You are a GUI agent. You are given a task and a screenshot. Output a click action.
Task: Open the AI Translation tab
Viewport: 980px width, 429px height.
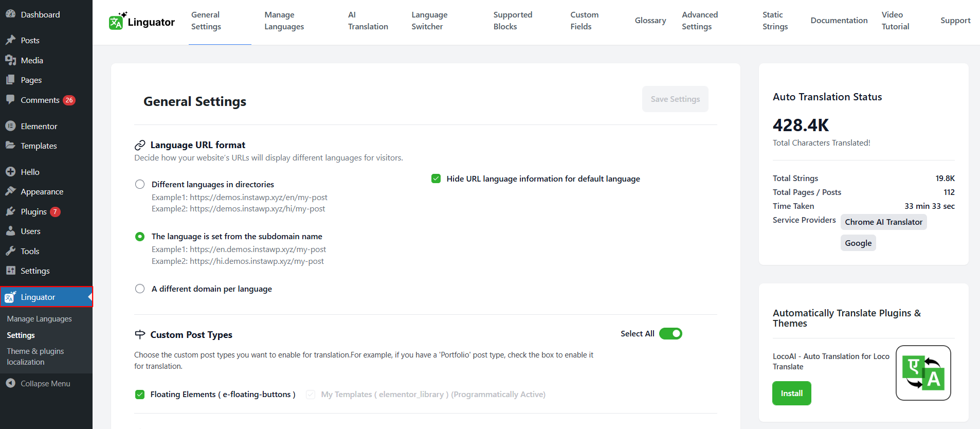(x=368, y=21)
